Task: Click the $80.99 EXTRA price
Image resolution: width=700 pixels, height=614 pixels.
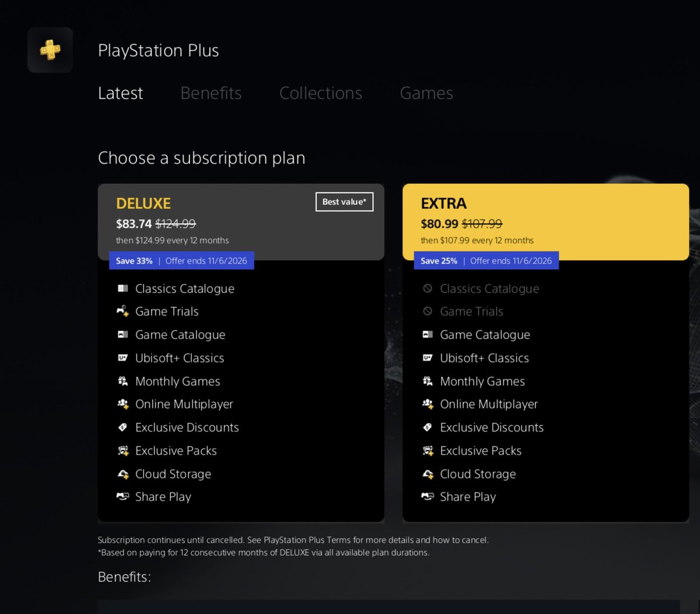Action: pyautogui.click(x=439, y=224)
